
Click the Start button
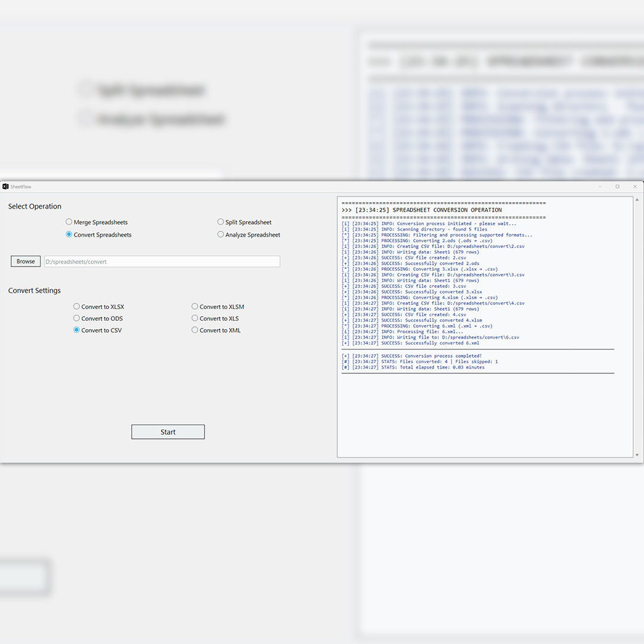coord(168,432)
